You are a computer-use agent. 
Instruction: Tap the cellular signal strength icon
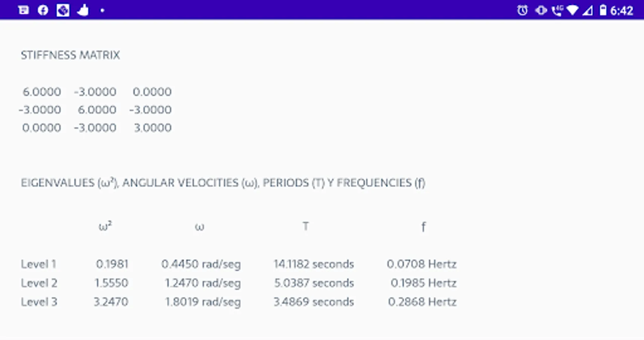(x=587, y=11)
